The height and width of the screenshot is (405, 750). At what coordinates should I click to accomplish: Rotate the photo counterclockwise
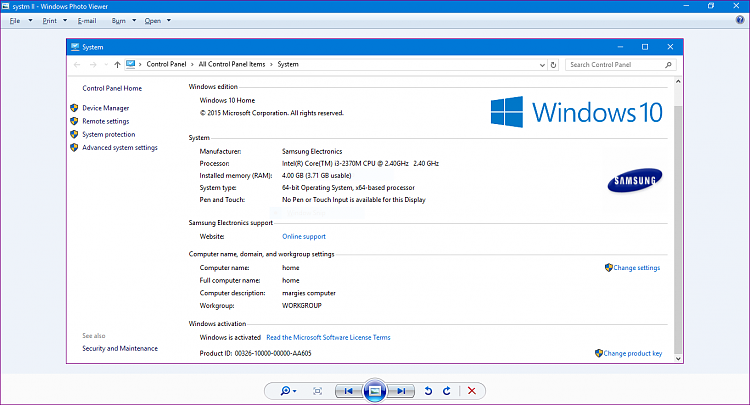[428, 391]
